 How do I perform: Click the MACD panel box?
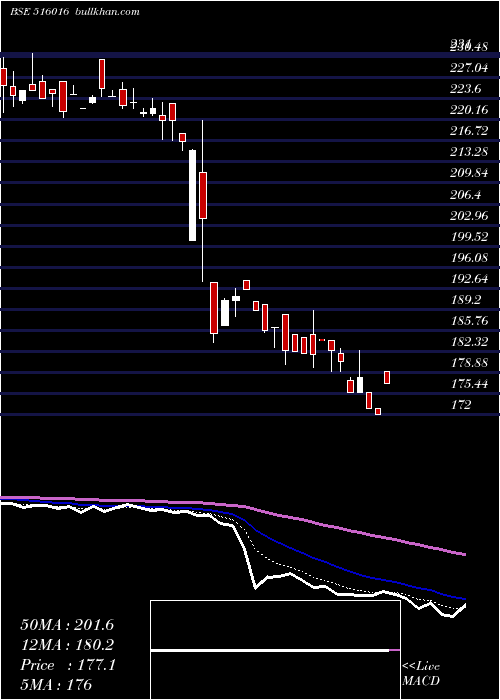[275, 650]
